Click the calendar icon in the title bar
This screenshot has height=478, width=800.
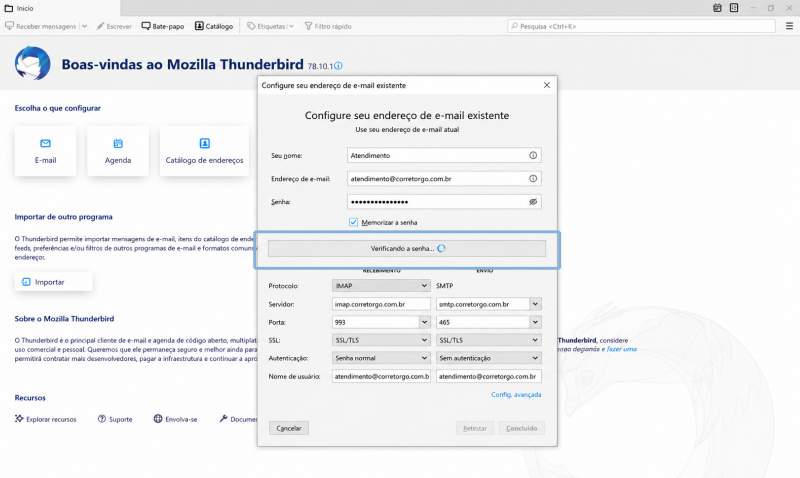(717, 8)
